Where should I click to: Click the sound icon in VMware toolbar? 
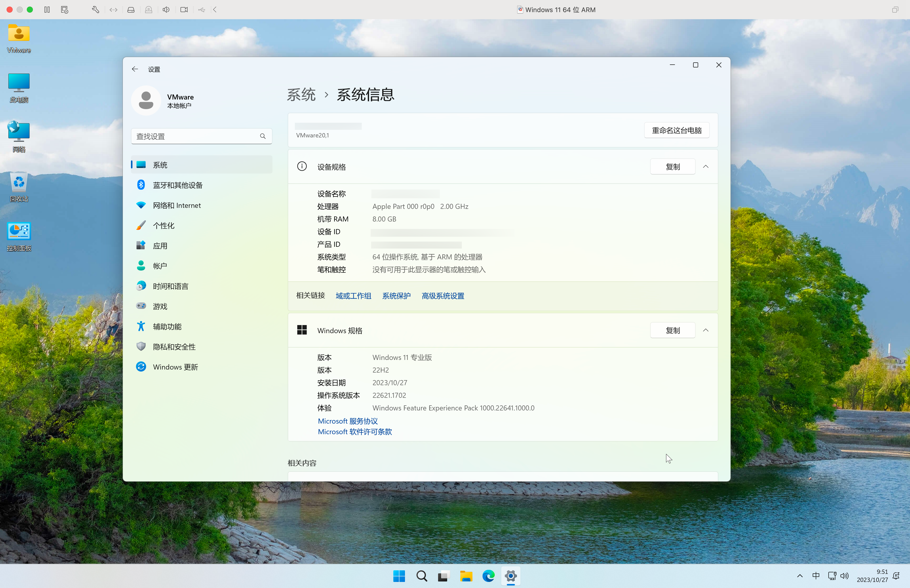(166, 10)
